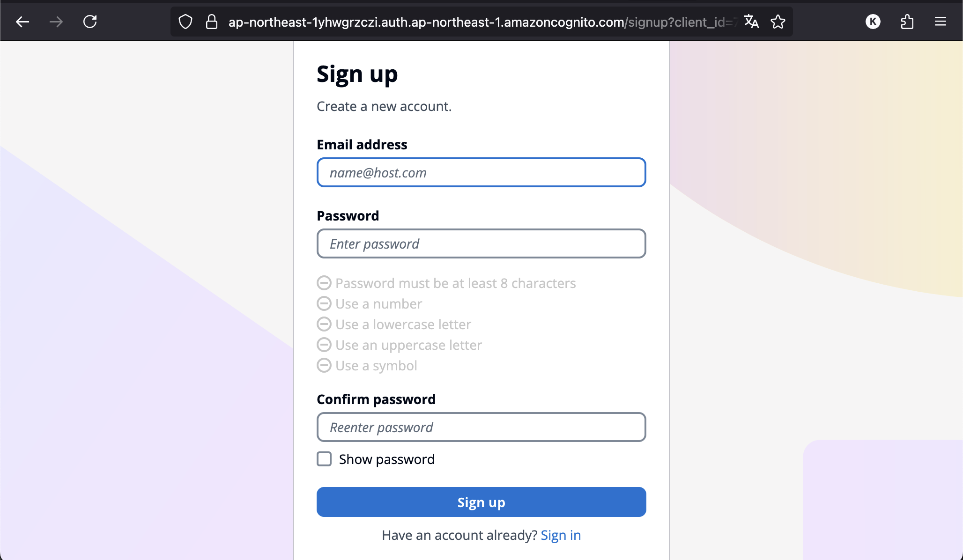Click the translate page icon
This screenshot has width=963, height=560.
[752, 22]
